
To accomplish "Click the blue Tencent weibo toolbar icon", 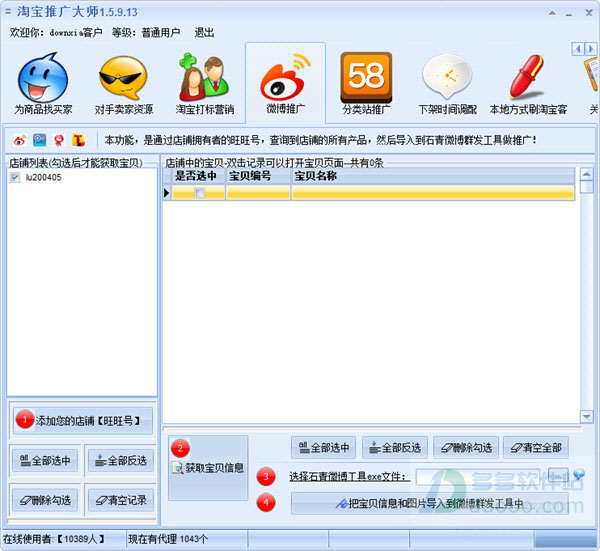I will point(39,140).
